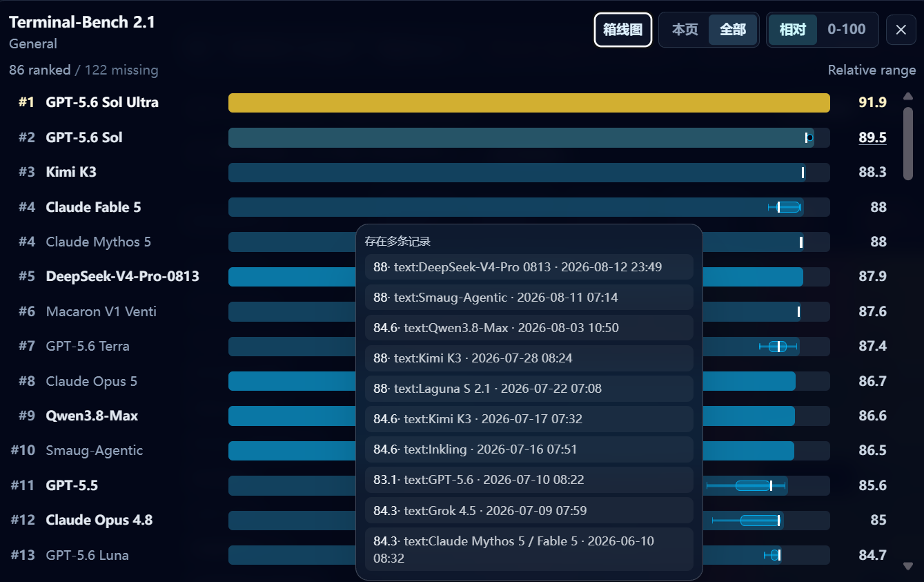The image size is (924, 582).
Task: Select the DeepSeek-V4-Pro 0813 record dated 2026-08-12
Action: click(529, 266)
